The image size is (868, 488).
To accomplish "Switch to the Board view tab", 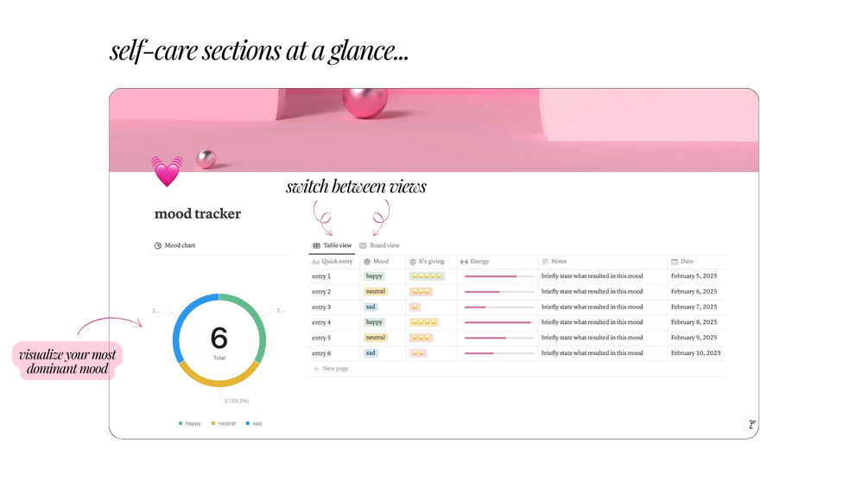I will pos(379,245).
